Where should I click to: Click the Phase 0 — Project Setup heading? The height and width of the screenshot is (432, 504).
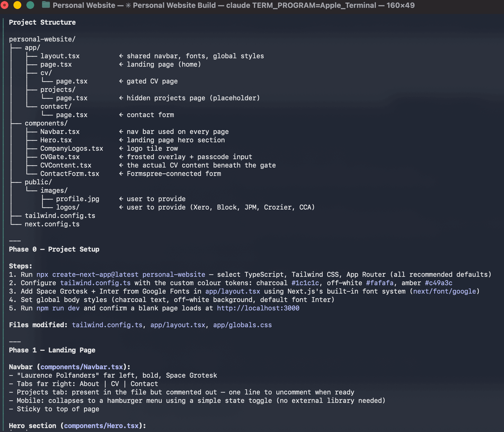(x=54, y=249)
